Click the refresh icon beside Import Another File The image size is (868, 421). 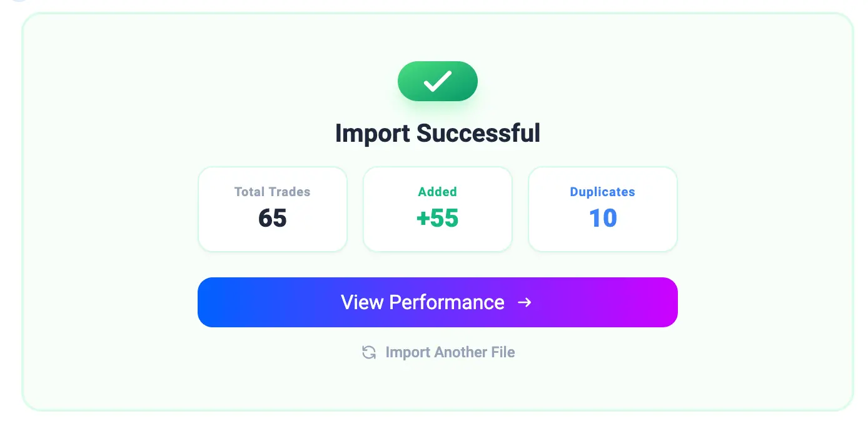click(369, 352)
